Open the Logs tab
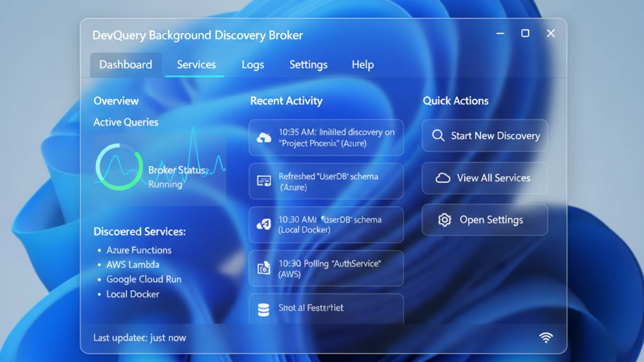 click(253, 65)
